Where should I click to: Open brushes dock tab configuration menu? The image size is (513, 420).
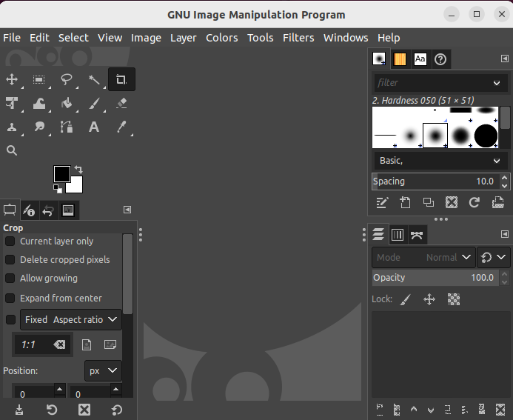coord(505,59)
